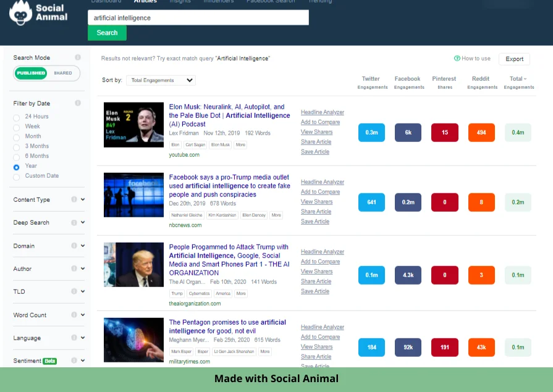The image size is (553, 392).
Task: Switch search mode to Shared
Action: [63, 73]
